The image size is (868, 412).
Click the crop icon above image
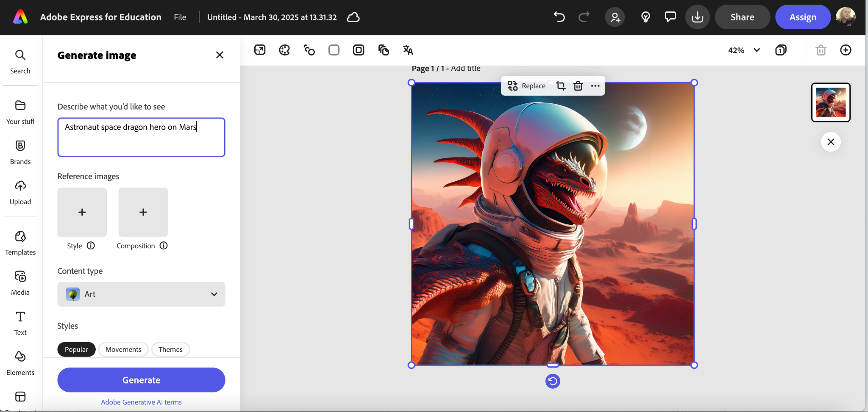[x=561, y=86]
